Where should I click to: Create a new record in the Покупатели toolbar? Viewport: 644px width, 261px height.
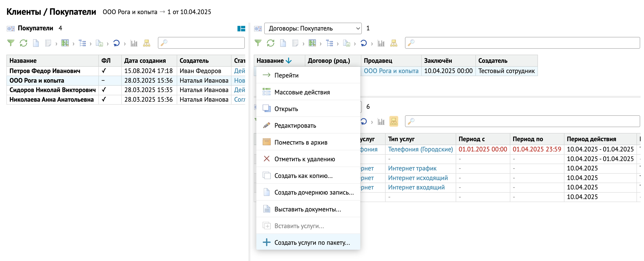[36, 43]
